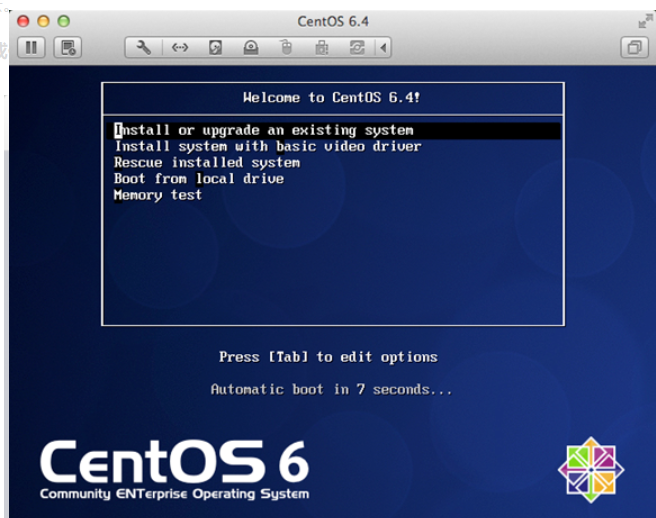656x518 pixels.
Task: Enter full screen with corner arrows icon
Action: coord(643,21)
